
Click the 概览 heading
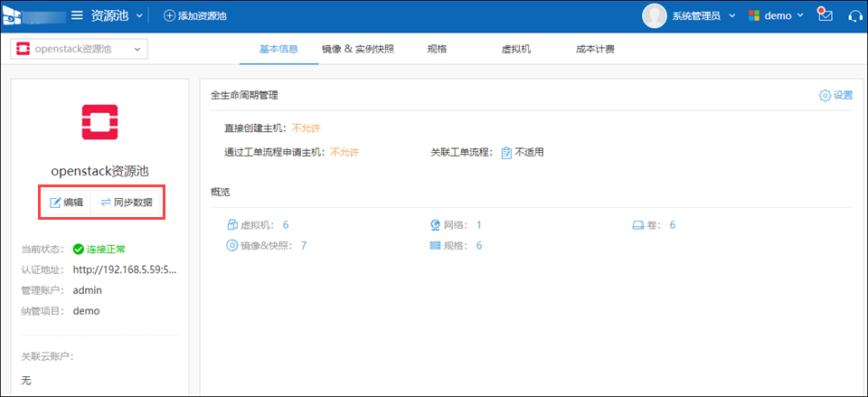[221, 192]
